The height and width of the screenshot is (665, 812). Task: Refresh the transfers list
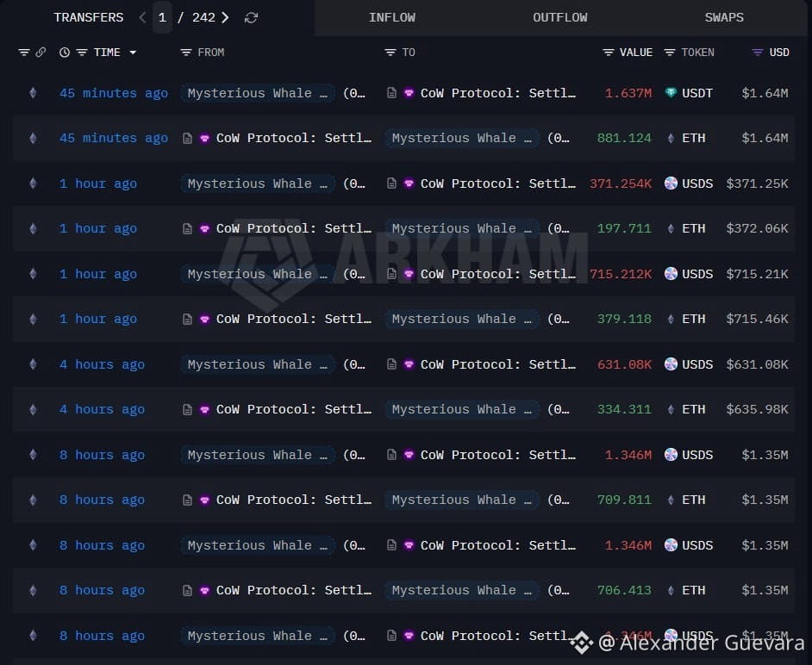[251, 18]
